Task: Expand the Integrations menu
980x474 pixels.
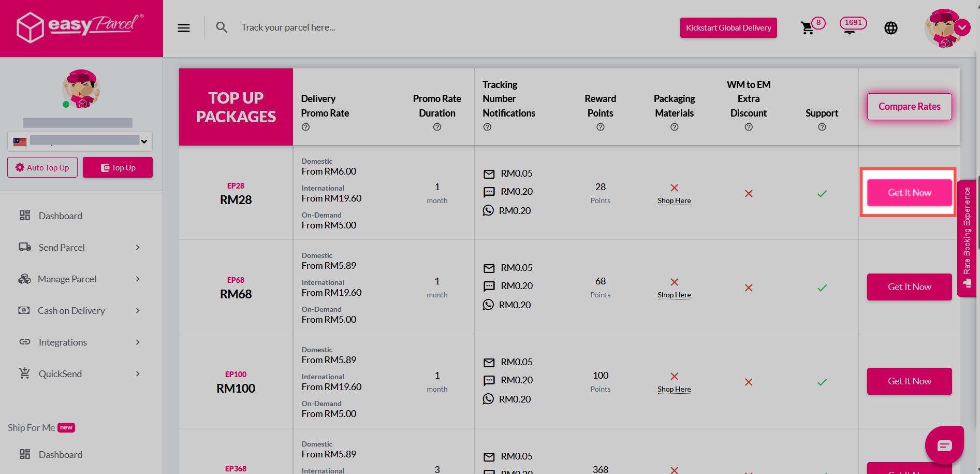Action: 80,342
